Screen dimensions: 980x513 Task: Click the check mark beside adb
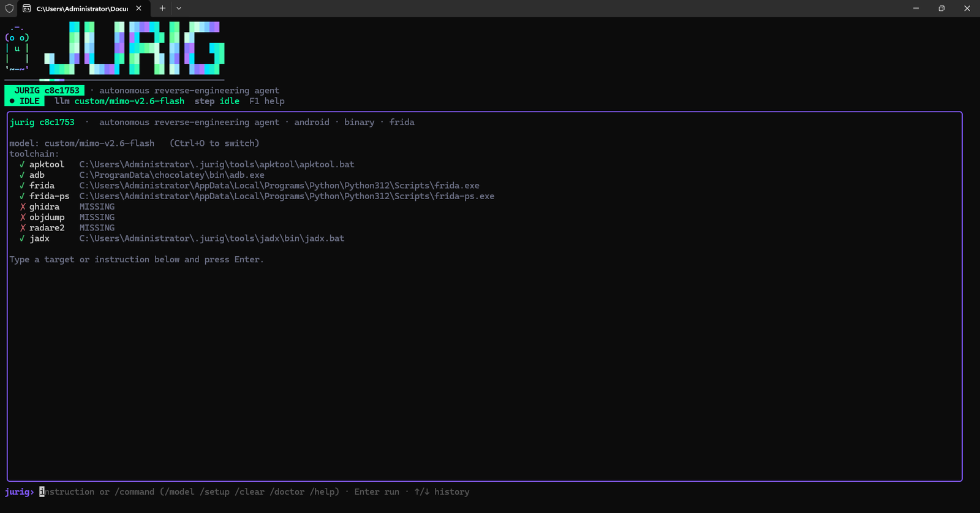pyautogui.click(x=22, y=175)
